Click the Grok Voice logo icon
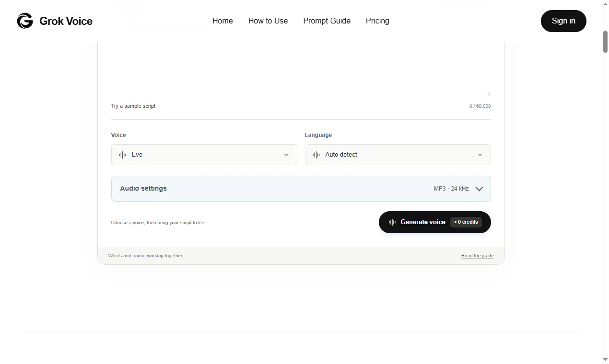 click(25, 21)
